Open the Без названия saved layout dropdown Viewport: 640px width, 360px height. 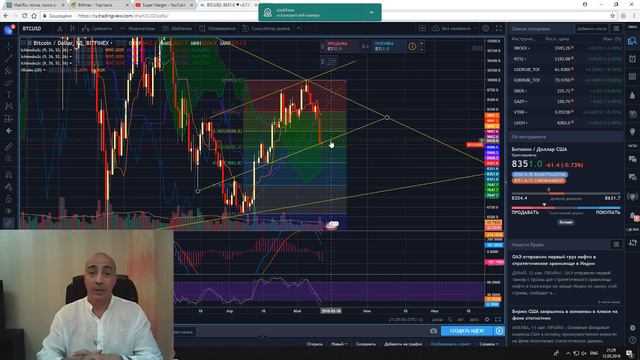coord(454,29)
